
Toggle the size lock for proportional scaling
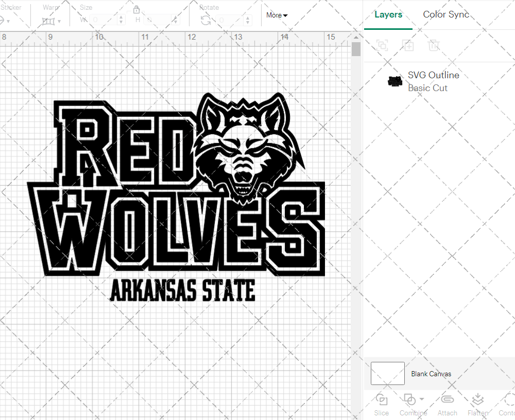pos(136,9)
